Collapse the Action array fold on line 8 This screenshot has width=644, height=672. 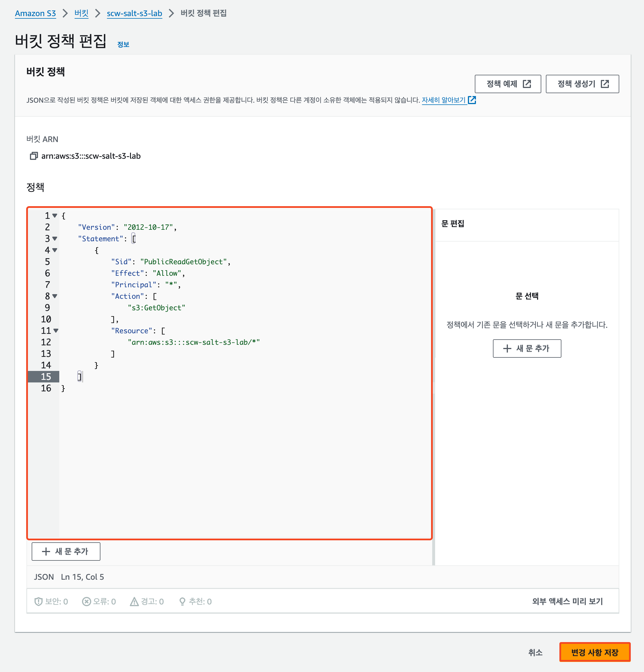point(55,296)
